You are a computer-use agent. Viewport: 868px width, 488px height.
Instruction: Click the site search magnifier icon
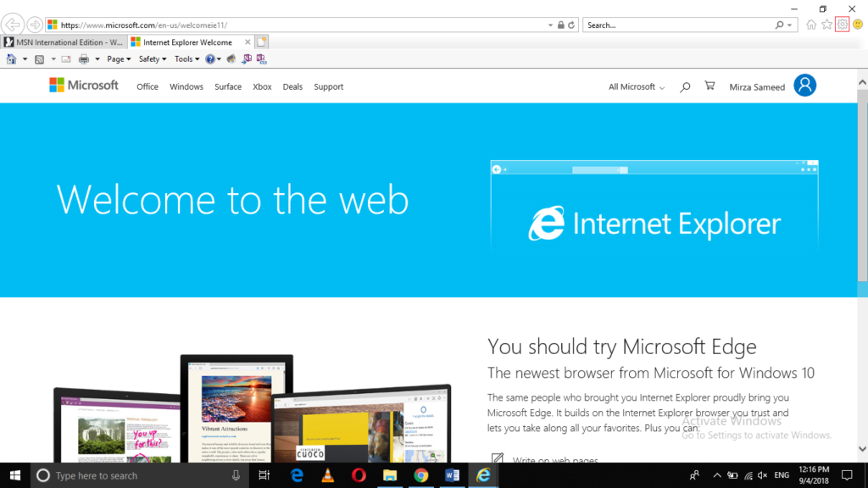[x=685, y=87]
